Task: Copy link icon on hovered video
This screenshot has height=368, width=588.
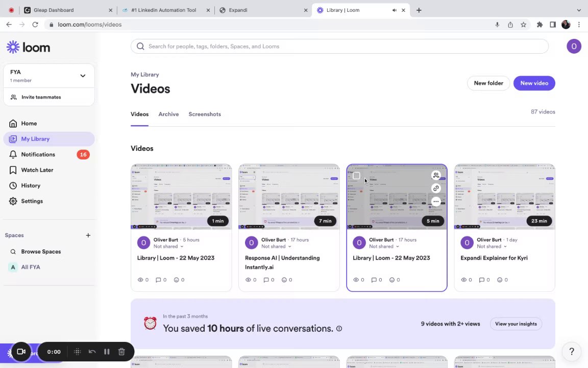Action: tap(436, 188)
